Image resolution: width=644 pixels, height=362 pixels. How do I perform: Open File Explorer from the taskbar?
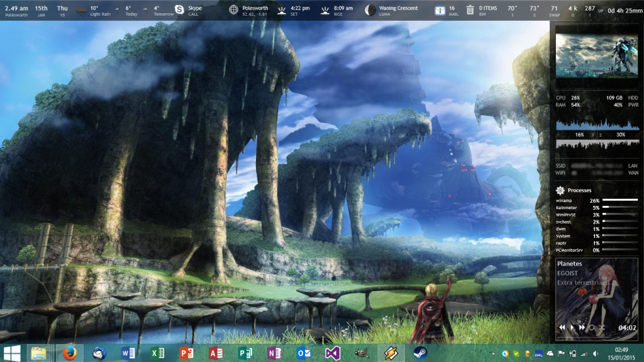coord(39,353)
